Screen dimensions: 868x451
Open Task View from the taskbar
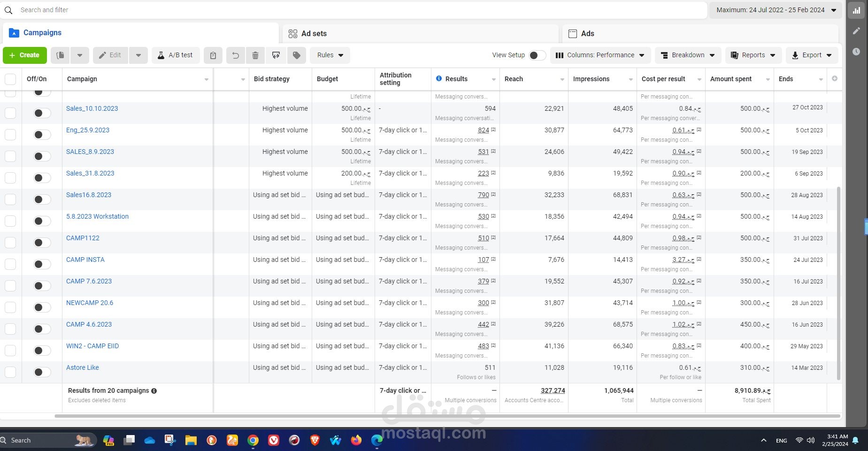[x=129, y=440]
